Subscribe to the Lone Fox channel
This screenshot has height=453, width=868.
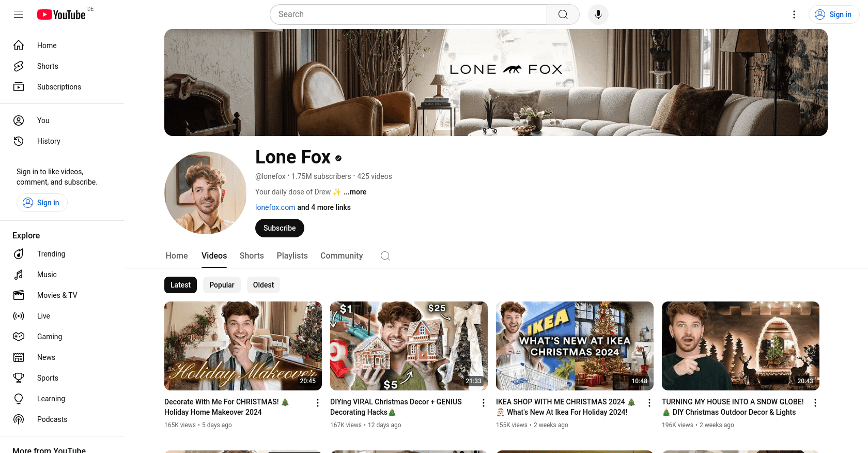tap(280, 228)
